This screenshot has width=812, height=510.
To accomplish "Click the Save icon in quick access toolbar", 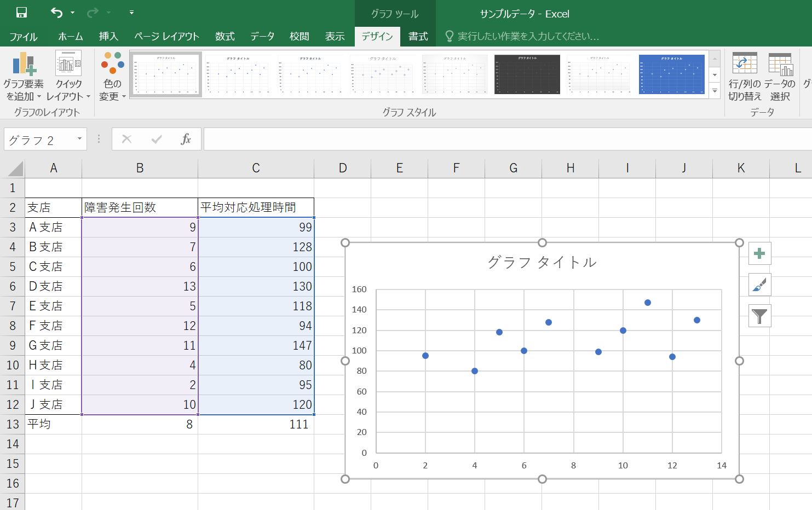I will click(x=22, y=13).
